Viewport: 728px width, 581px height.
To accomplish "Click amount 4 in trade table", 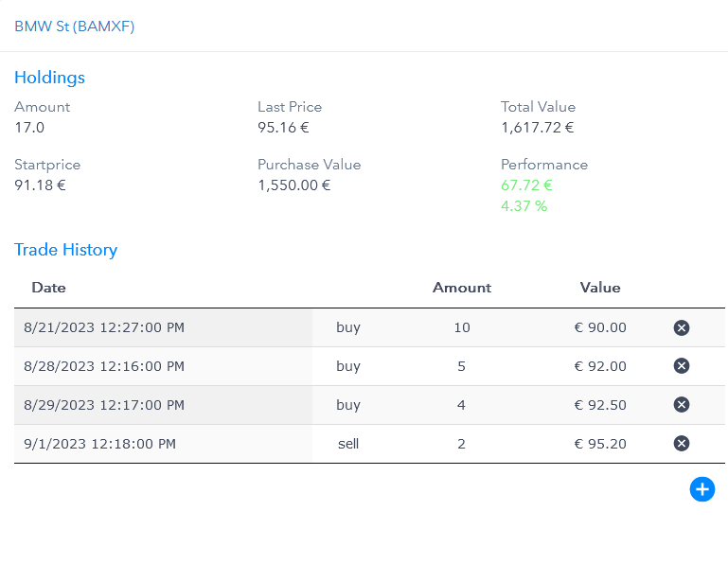I will [x=461, y=405].
